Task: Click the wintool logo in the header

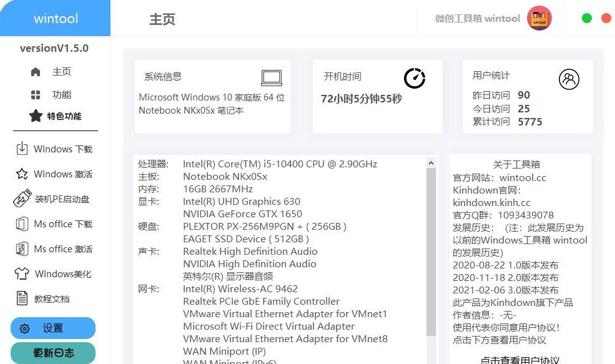Action: [539, 18]
